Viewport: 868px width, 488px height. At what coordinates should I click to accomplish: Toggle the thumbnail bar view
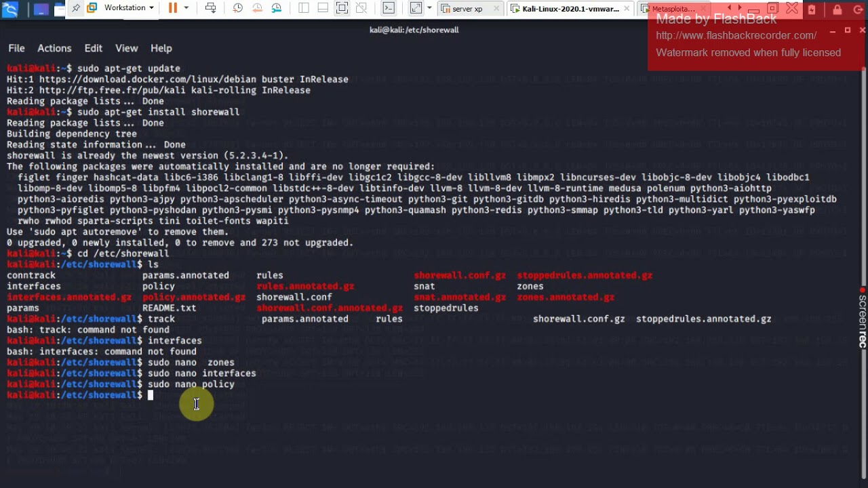pos(323,8)
